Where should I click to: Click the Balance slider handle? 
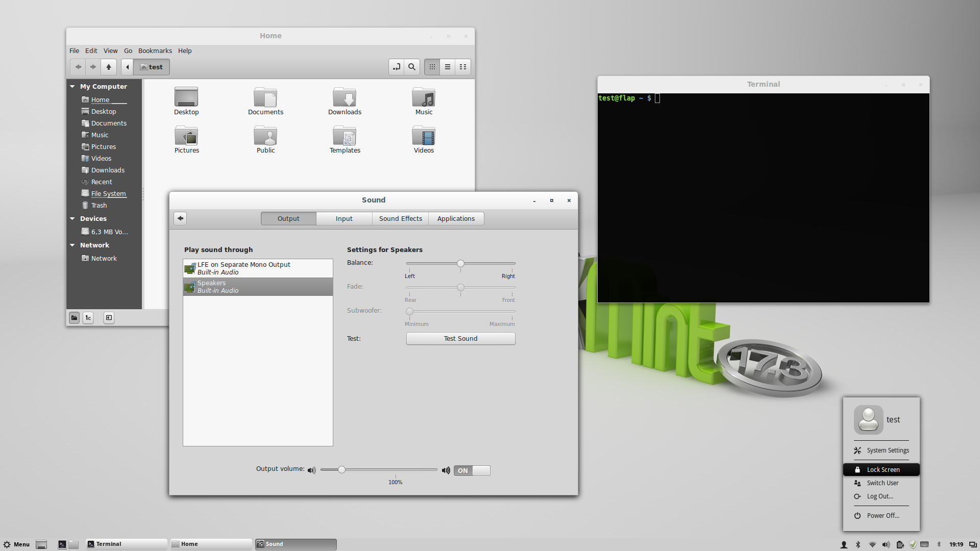[x=460, y=263]
